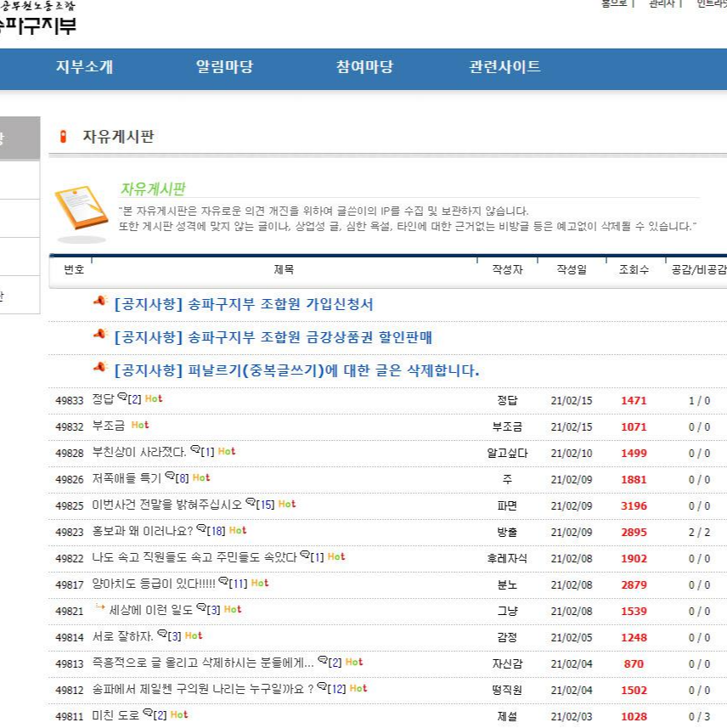Open notice 송파구지부 조합원 금강상품권 할인판매
727x728 pixels.
[x=273, y=337]
